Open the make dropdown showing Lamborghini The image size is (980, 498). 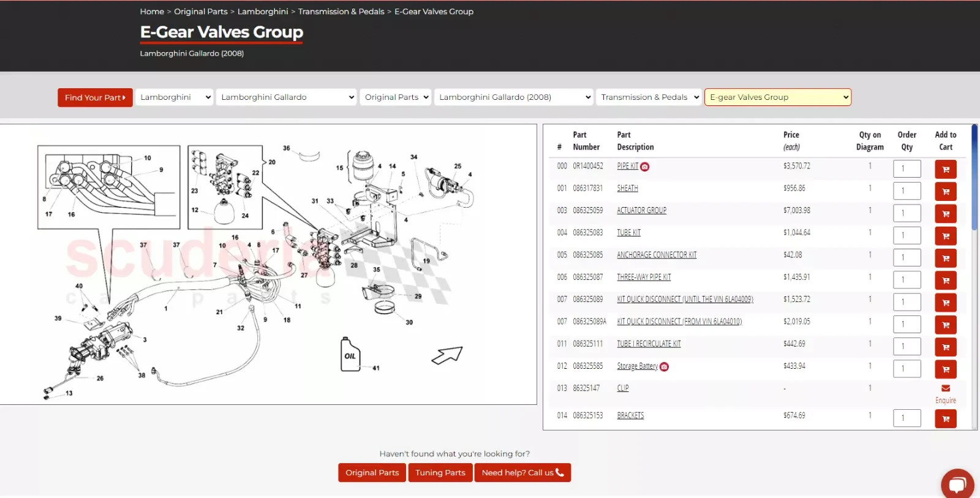coord(174,97)
